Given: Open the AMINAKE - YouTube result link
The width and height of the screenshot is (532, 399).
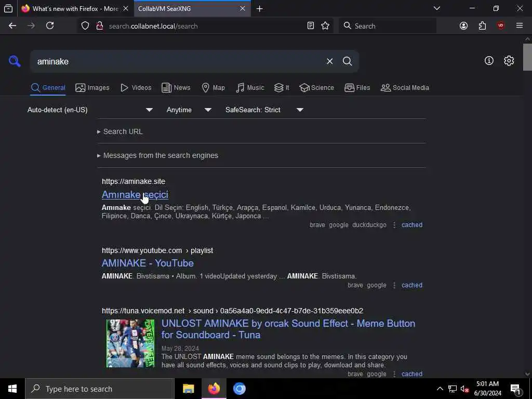Looking at the screenshot, I should (x=148, y=263).
